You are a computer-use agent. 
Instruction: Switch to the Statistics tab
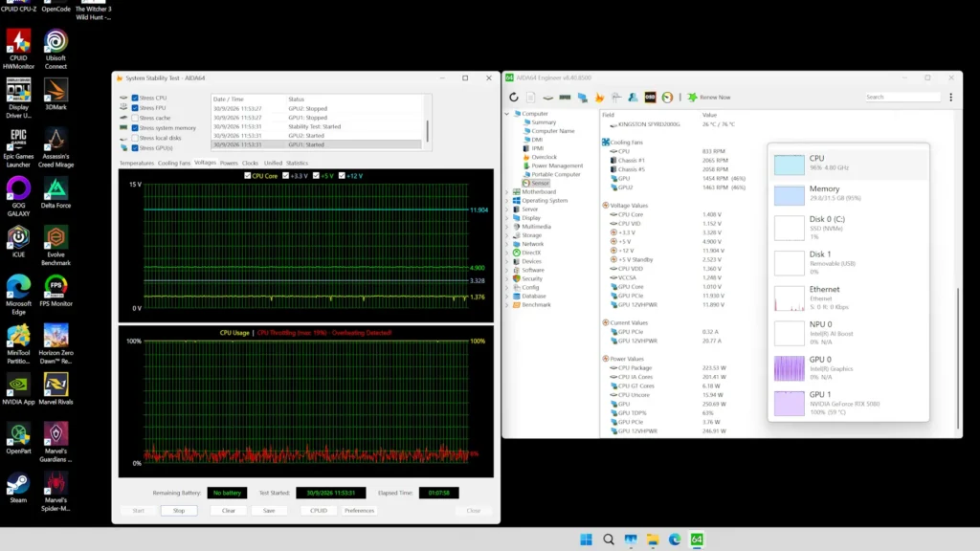click(297, 163)
